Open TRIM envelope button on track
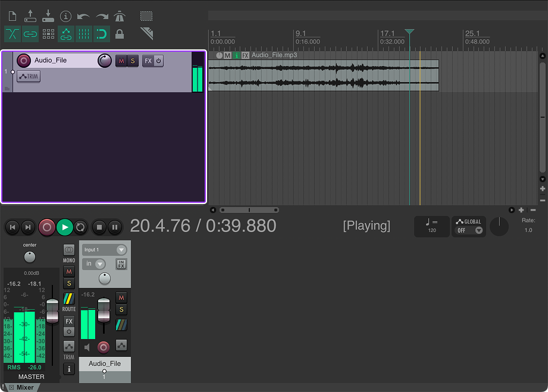Image resolution: width=548 pixels, height=392 pixels. [x=29, y=76]
